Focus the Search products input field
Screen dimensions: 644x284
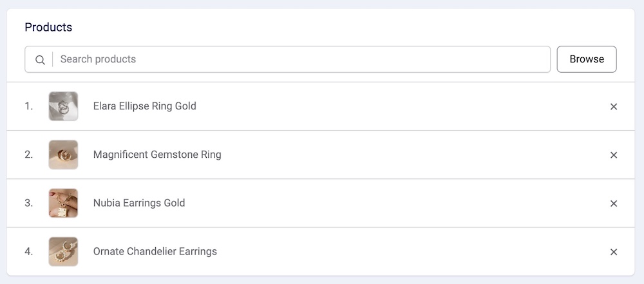[303, 59]
